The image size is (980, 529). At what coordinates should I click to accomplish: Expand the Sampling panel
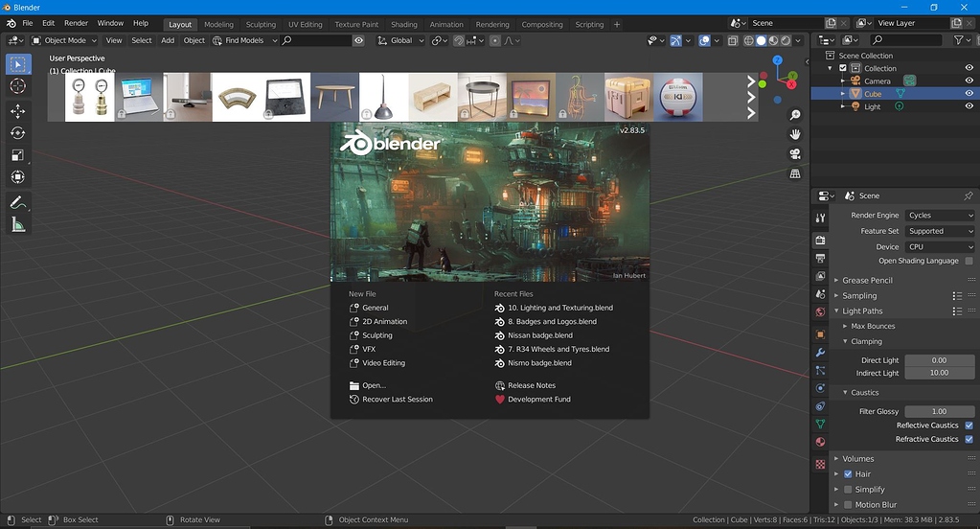[858, 296]
